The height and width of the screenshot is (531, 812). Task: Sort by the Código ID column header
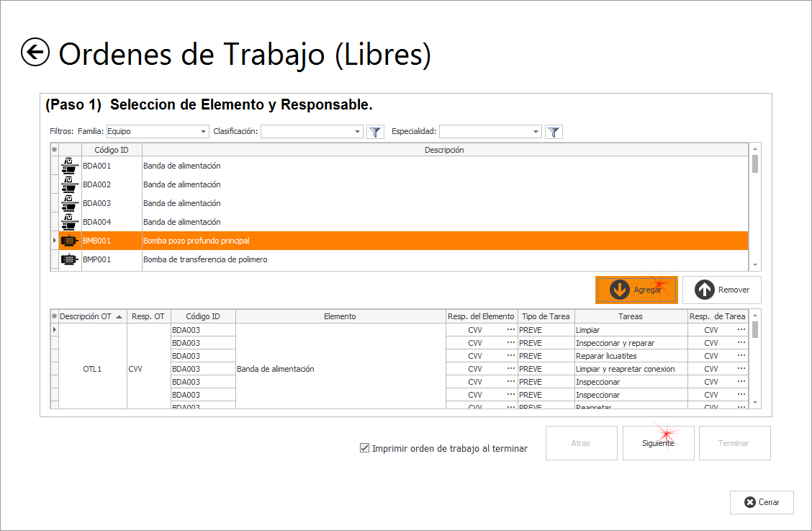point(112,150)
